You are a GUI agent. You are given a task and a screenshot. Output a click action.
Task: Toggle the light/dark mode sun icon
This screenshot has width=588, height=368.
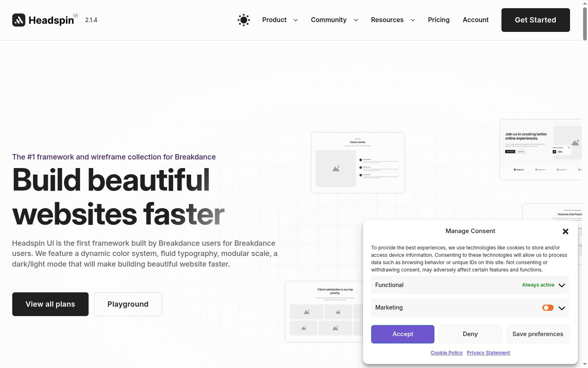coord(244,20)
